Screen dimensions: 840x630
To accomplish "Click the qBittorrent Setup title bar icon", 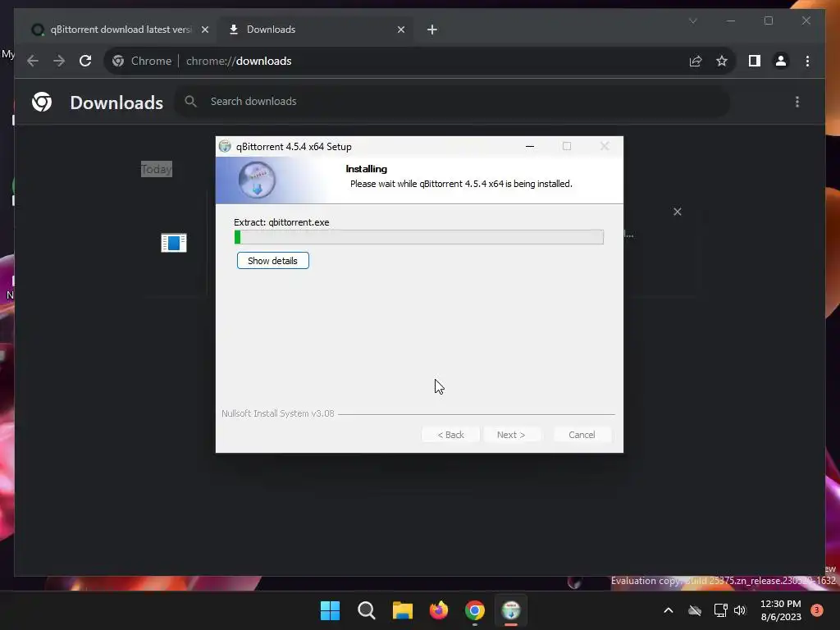I will (225, 146).
